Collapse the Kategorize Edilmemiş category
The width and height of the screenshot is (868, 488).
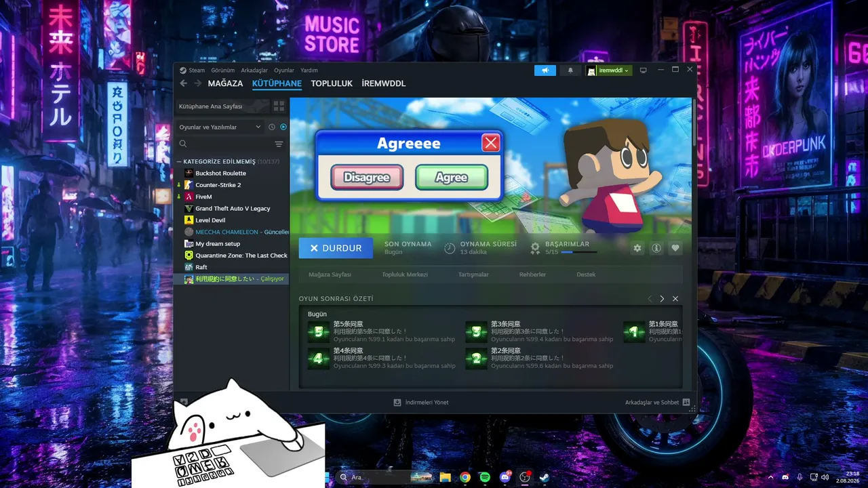point(179,162)
